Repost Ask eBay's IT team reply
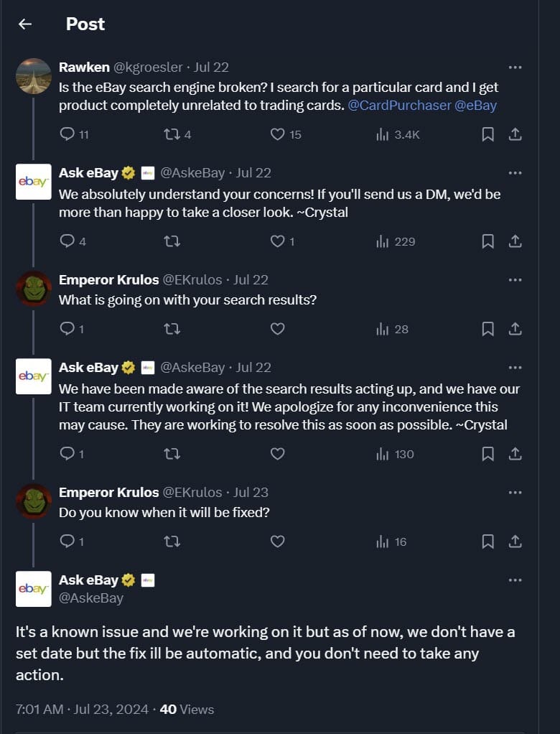560x734 pixels. coord(172,454)
